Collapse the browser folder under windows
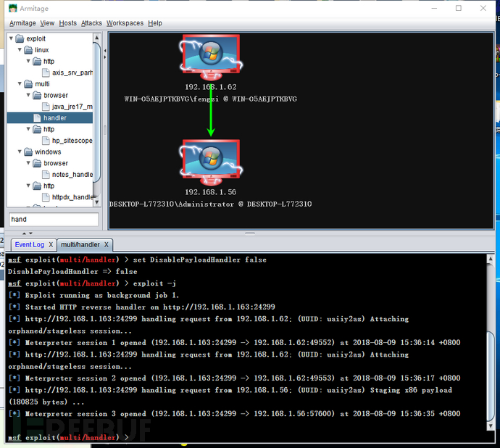 click(28, 163)
